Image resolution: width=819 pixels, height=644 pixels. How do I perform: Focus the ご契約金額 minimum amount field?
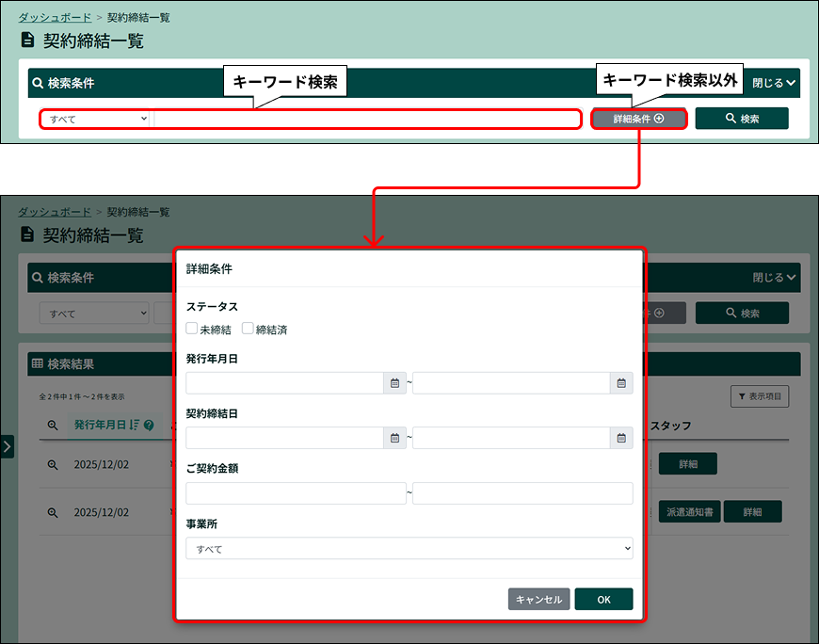click(x=297, y=493)
